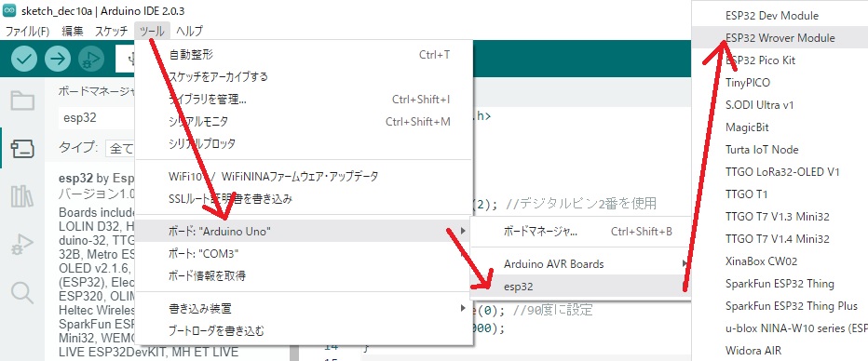Image resolution: width=868 pixels, height=361 pixels.
Task: Select TTGO LoRa32-OLED V1 board
Action: pos(780,172)
